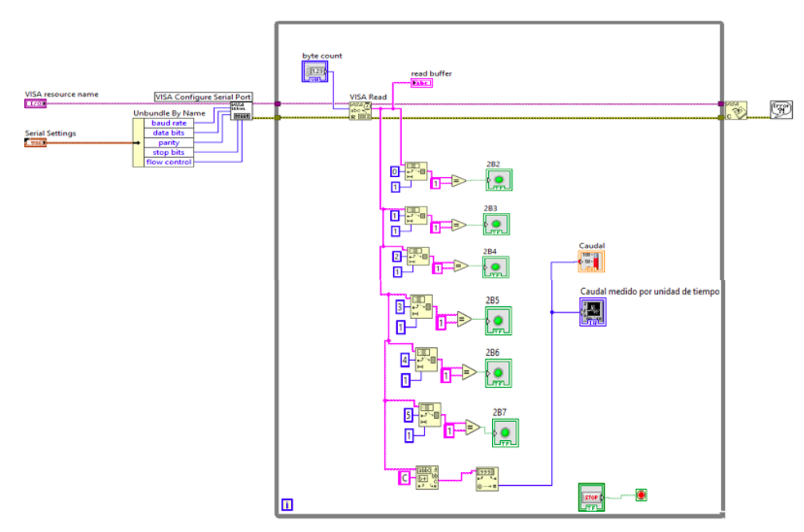Click the baud rate element in Unbundle By Name
The width and height of the screenshot is (804, 532).
point(168,123)
